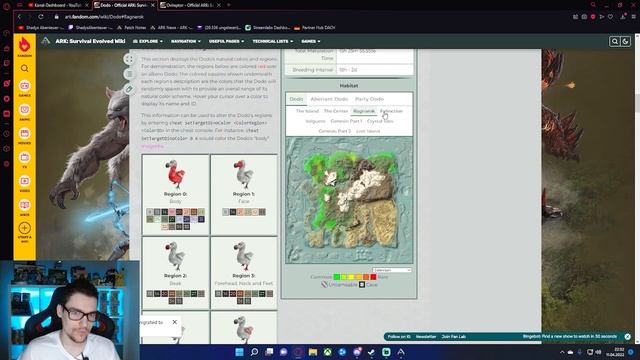Click the expand fullscreen page tool icon
The height and width of the screenshot is (360, 640).
(129, 59)
